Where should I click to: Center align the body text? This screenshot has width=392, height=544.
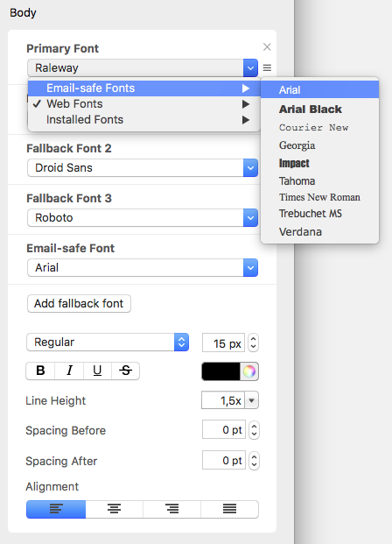click(x=114, y=509)
